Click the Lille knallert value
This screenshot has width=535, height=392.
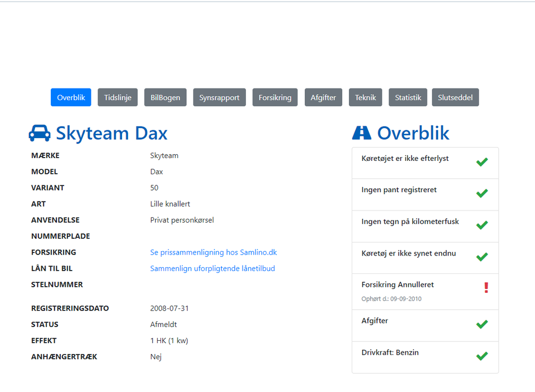click(x=170, y=204)
